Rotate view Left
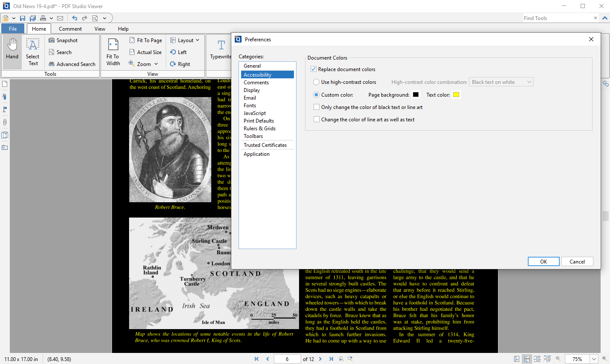This screenshot has width=610, height=364. [178, 52]
